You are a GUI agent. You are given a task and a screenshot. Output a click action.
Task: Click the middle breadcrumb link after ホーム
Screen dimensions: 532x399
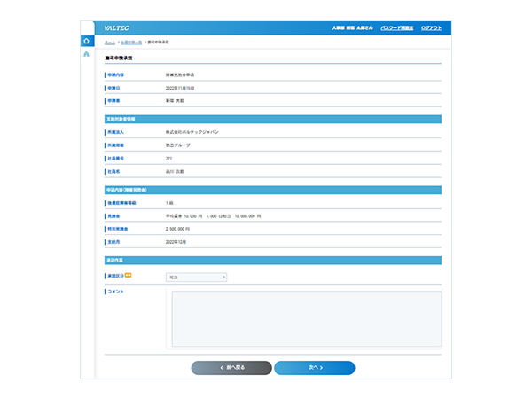[x=130, y=42]
